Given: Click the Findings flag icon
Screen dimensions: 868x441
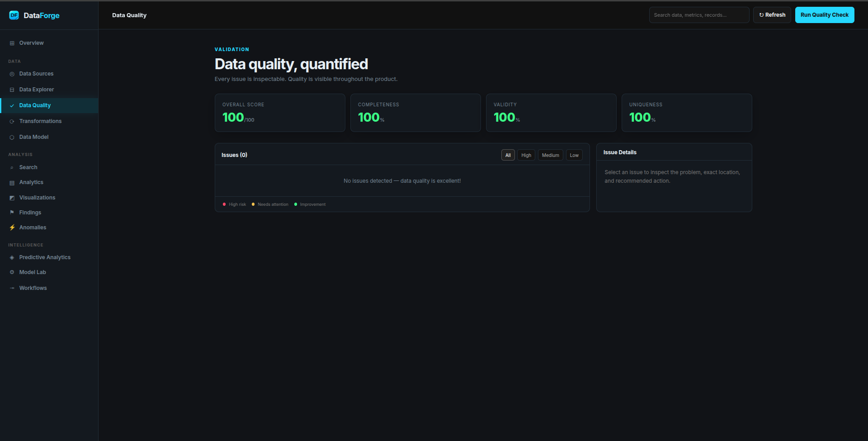Looking at the screenshot, I should (x=12, y=213).
